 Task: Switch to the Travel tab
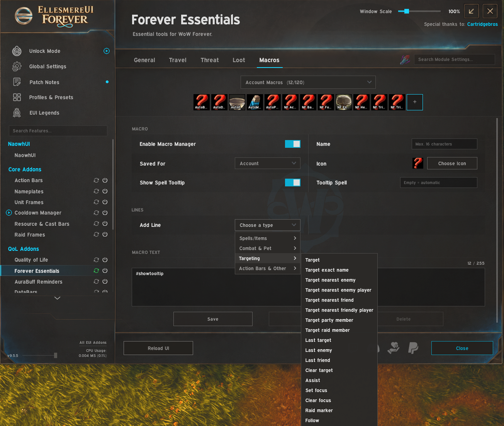click(x=178, y=60)
